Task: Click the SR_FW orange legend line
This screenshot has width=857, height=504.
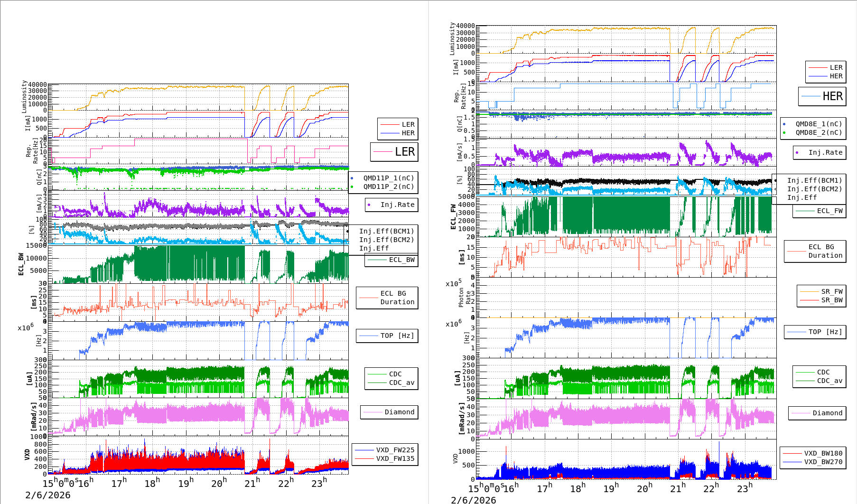Action: point(809,291)
